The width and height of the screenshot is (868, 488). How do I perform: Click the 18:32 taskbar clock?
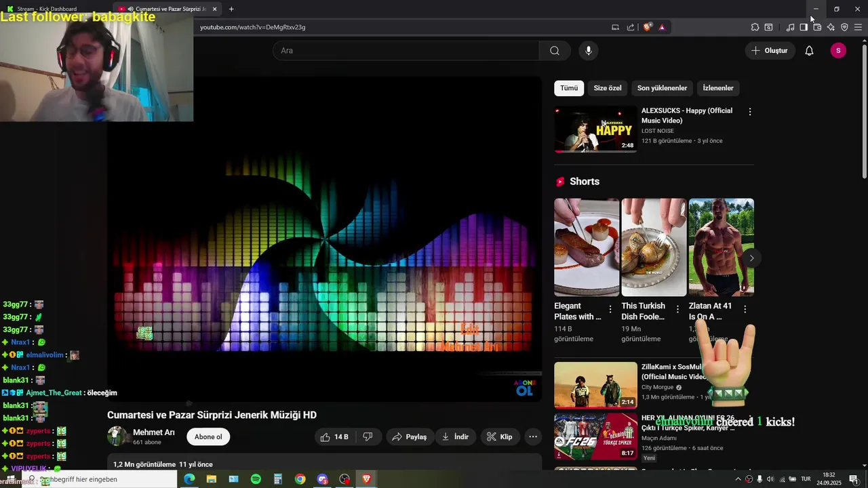pyautogui.click(x=828, y=479)
